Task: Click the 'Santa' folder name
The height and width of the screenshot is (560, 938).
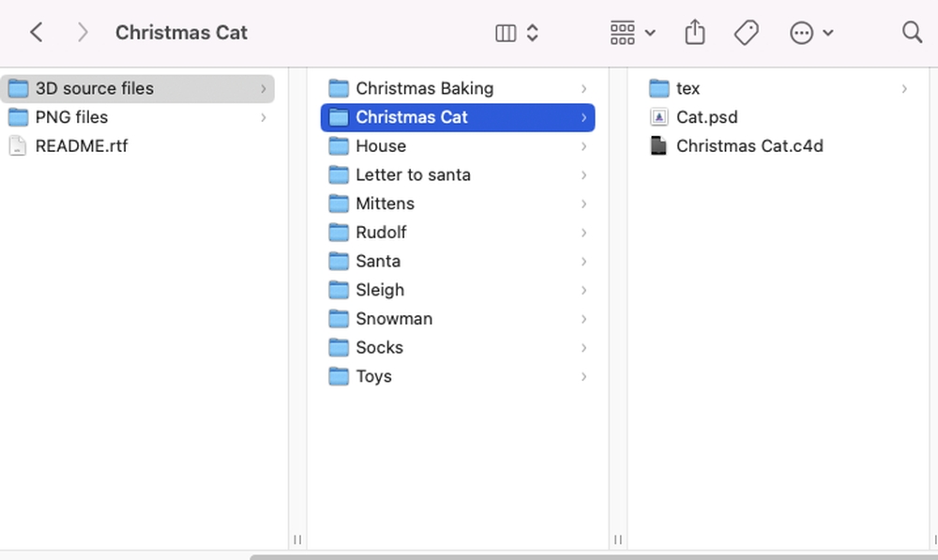Action: point(378,261)
